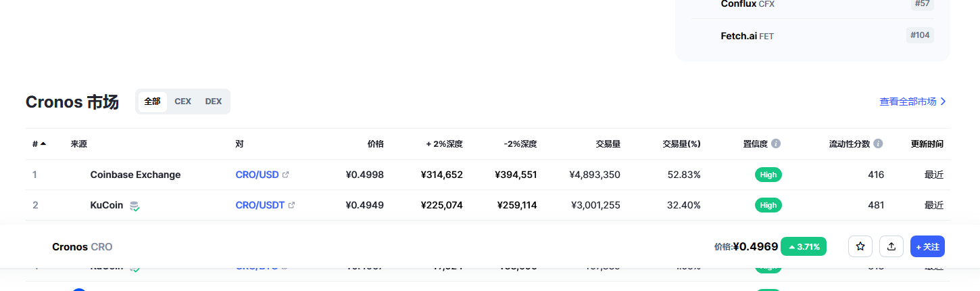Image resolution: width=980 pixels, height=291 pixels.
Task: Click the ¥3,001,255 volume value
Action: [x=595, y=205]
